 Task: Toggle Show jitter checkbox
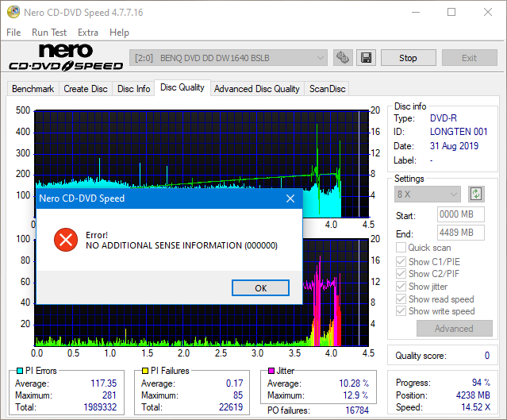click(401, 287)
